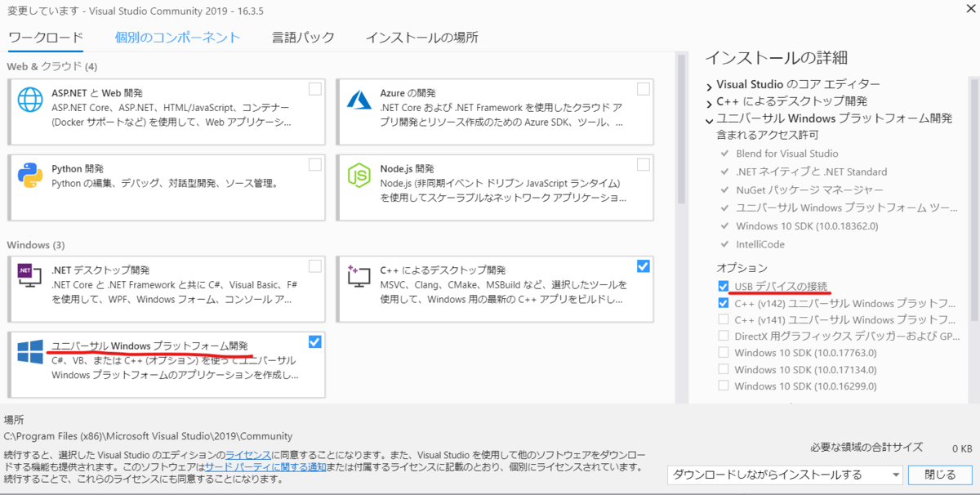980x495 pixels.
Task: Enable the ASP.NET と Web 開発 workload checkbox
Action: coord(315,88)
